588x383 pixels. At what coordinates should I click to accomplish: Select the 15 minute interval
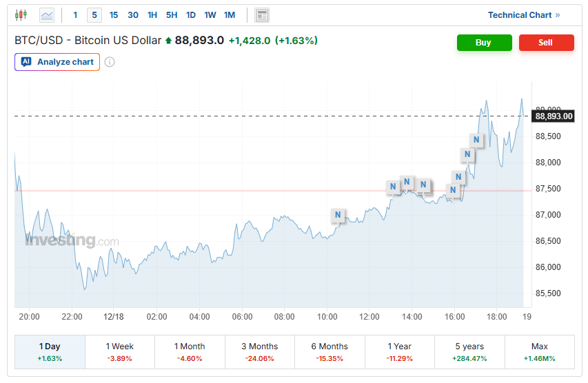114,14
